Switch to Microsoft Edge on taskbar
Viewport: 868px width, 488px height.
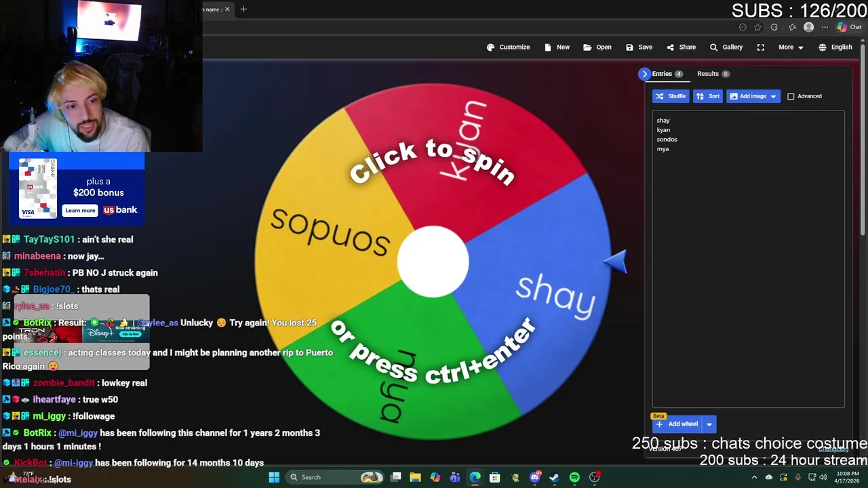[x=475, y=477]
